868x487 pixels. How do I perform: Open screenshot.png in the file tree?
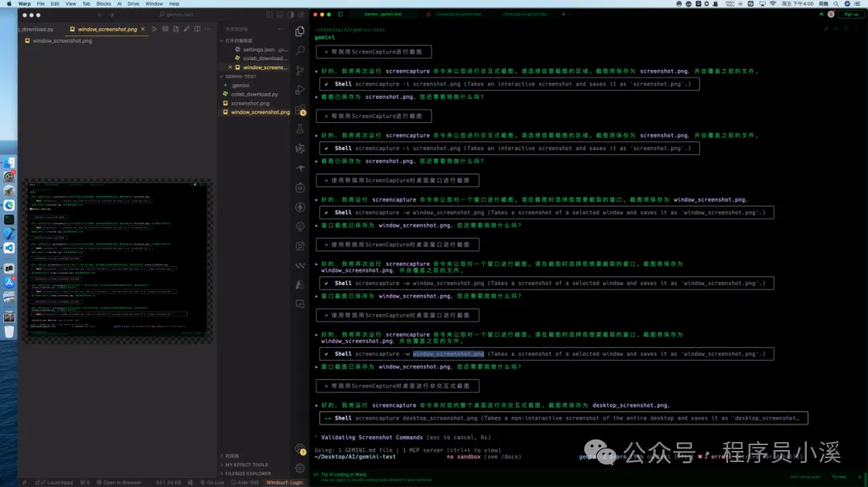(x=250, y=103)
